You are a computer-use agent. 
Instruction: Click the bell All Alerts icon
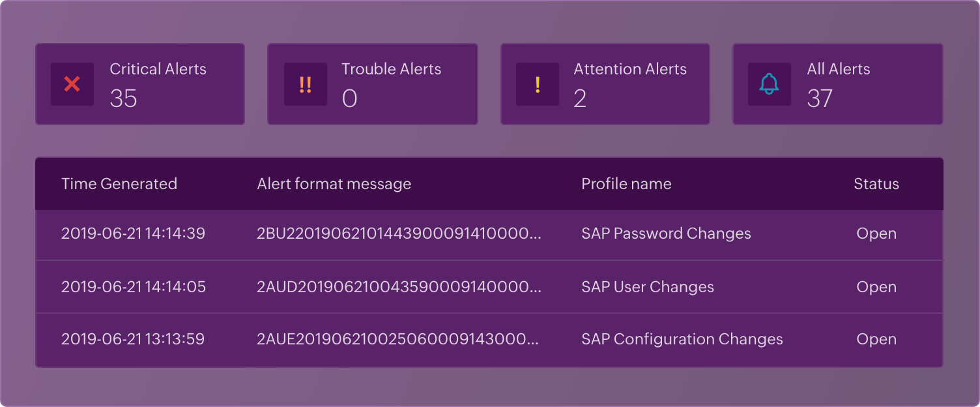tap(770, 84)
